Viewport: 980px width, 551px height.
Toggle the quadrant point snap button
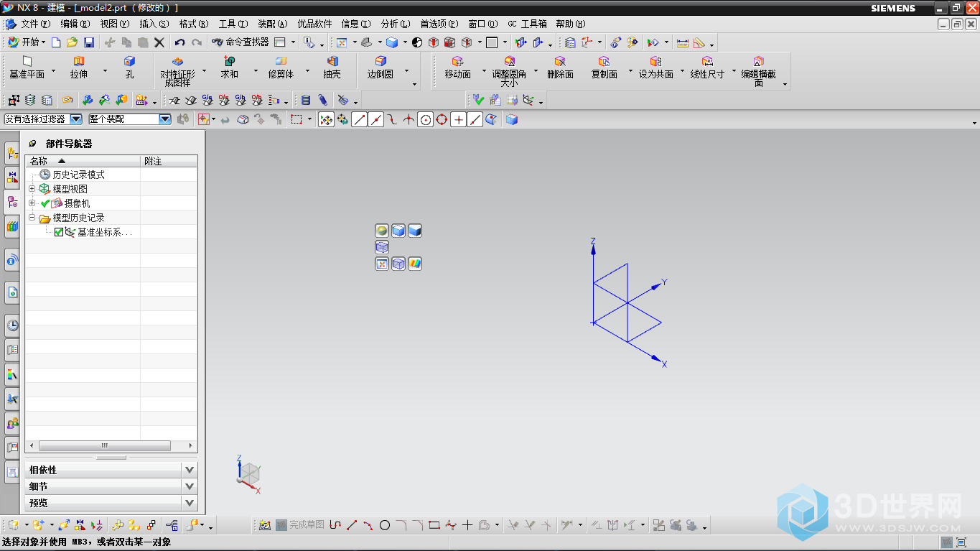(x=442, y=120)
